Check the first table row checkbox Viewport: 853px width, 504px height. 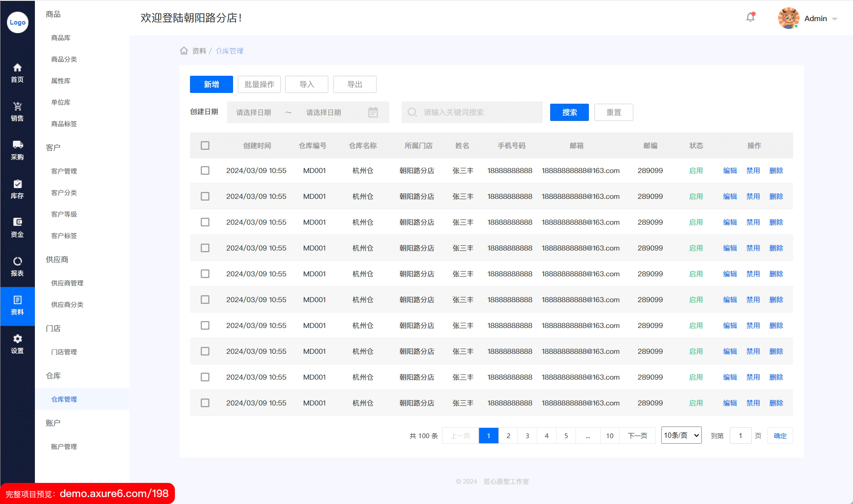pyautogui.click(x=205, y=170)
